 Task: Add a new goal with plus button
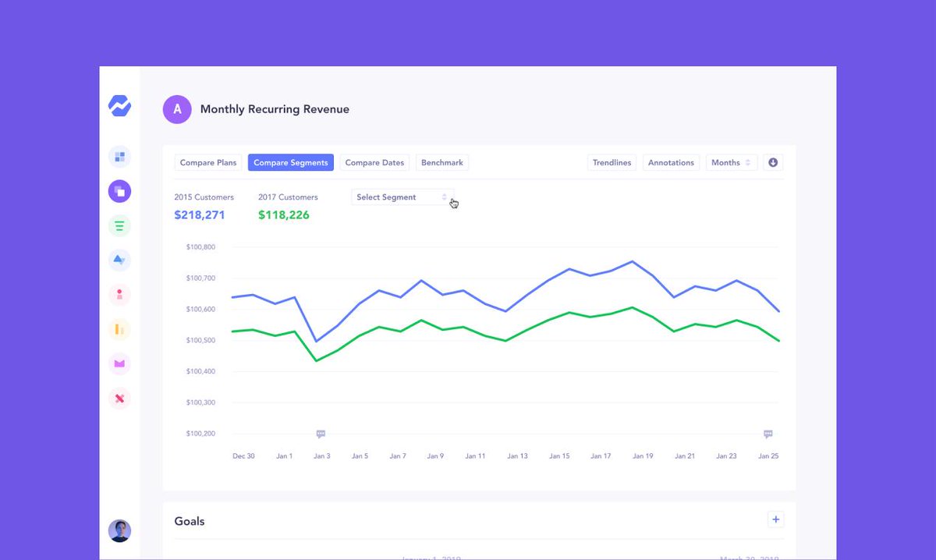pyautogui.click(x=775, y=519)
